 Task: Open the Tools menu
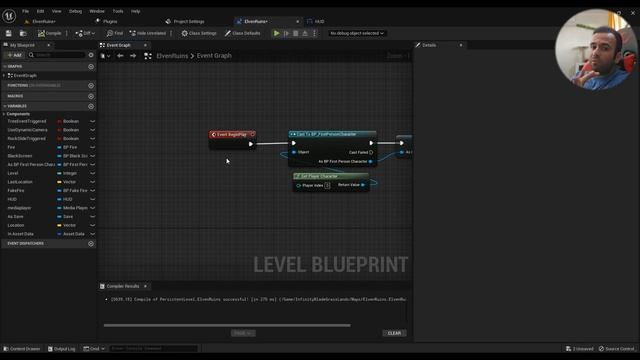point(118,11)
